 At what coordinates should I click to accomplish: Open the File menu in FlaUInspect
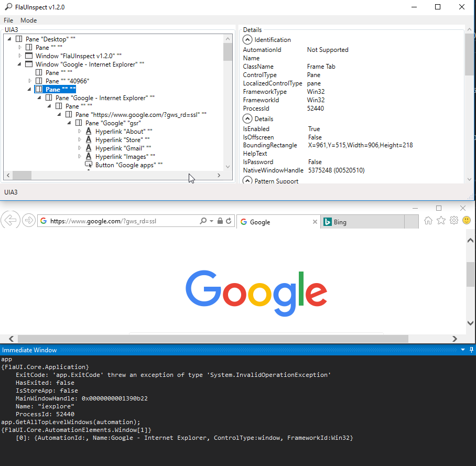click(8, 20)
